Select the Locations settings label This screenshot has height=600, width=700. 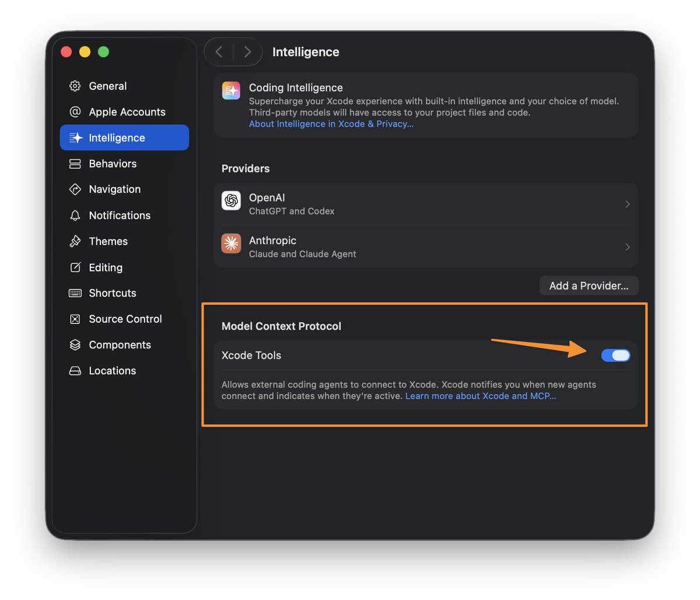tap(113, 371)
